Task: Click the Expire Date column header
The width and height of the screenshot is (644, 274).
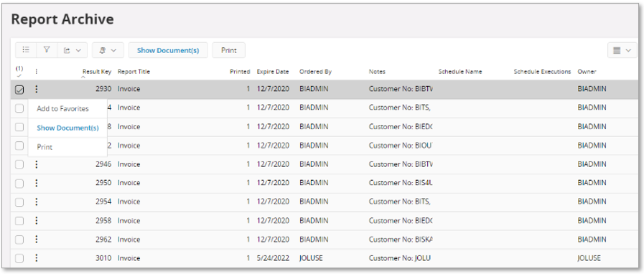Action: coord(273,72)
